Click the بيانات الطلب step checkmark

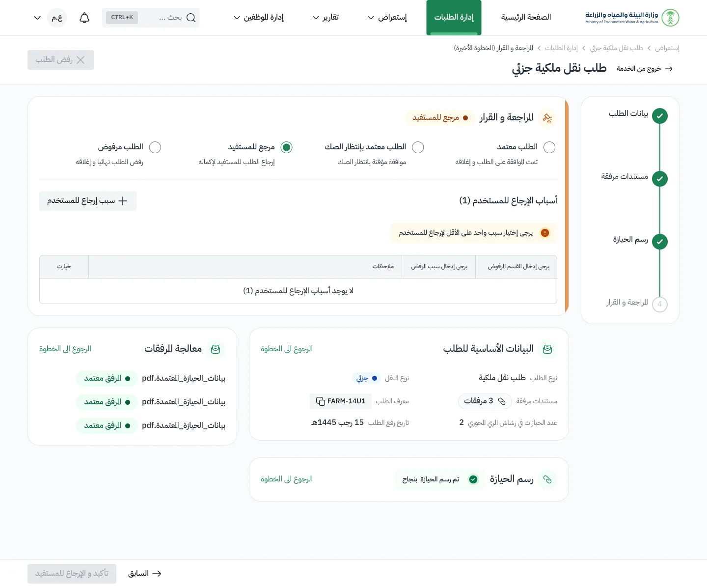coord(660,116)
